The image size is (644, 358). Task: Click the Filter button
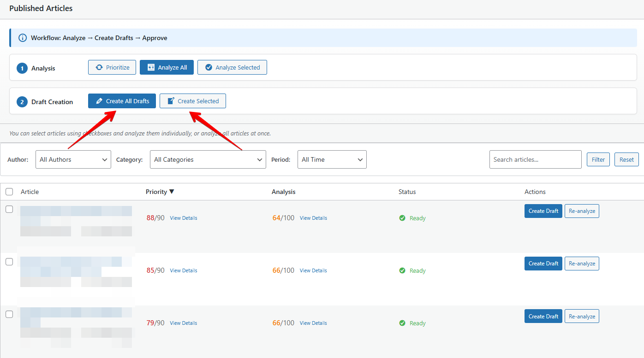tap(598, 159)
